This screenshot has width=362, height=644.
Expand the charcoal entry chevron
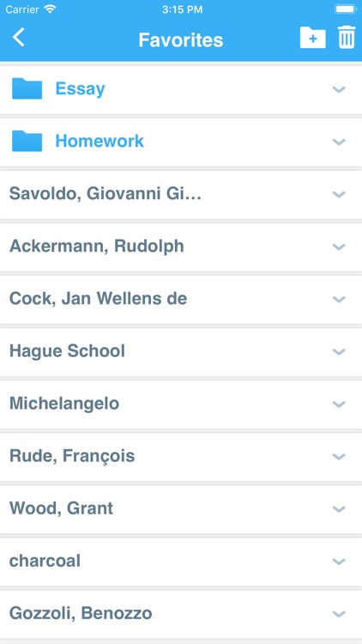click(339, 562)
